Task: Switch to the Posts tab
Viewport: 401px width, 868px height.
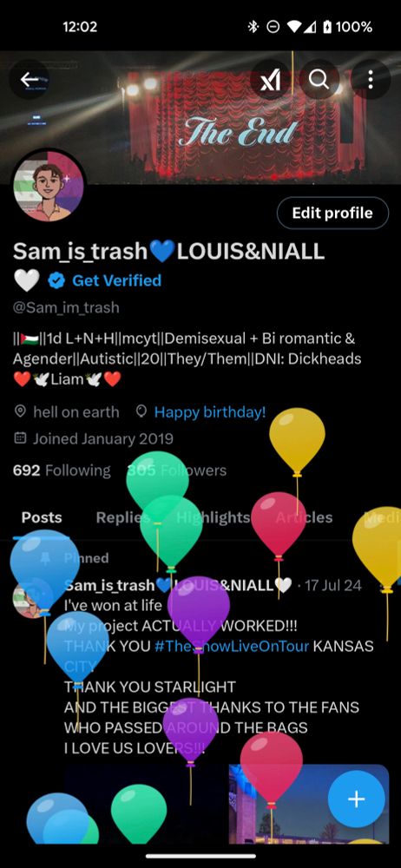Action: (x=42, y=517)
